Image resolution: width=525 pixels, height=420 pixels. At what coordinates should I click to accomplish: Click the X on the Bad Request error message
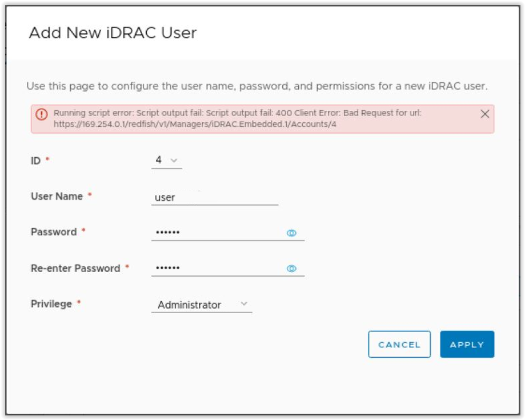(485, 114)
